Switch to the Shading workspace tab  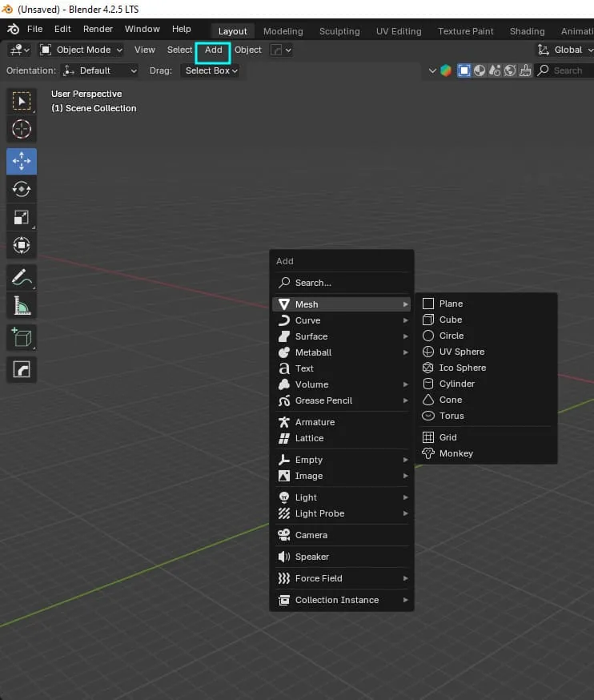527,31
